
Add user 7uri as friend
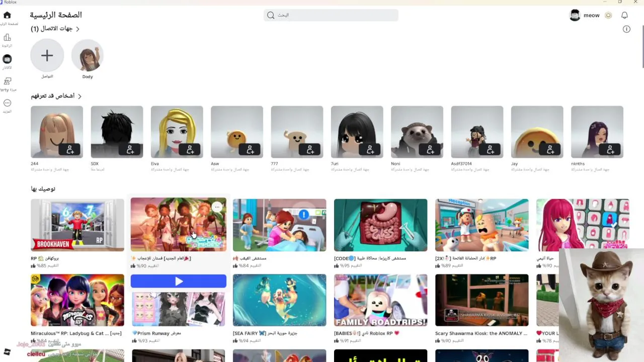coord(370,149)
